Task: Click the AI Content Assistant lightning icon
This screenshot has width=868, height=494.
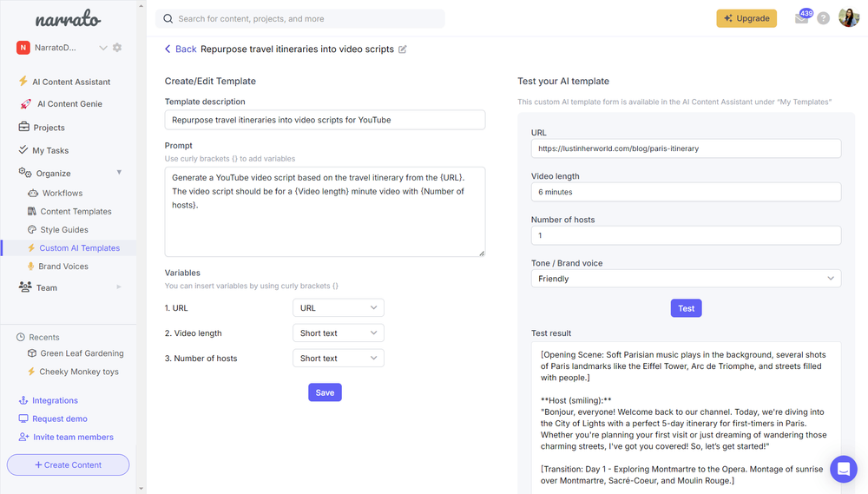Action: [23, 81]
